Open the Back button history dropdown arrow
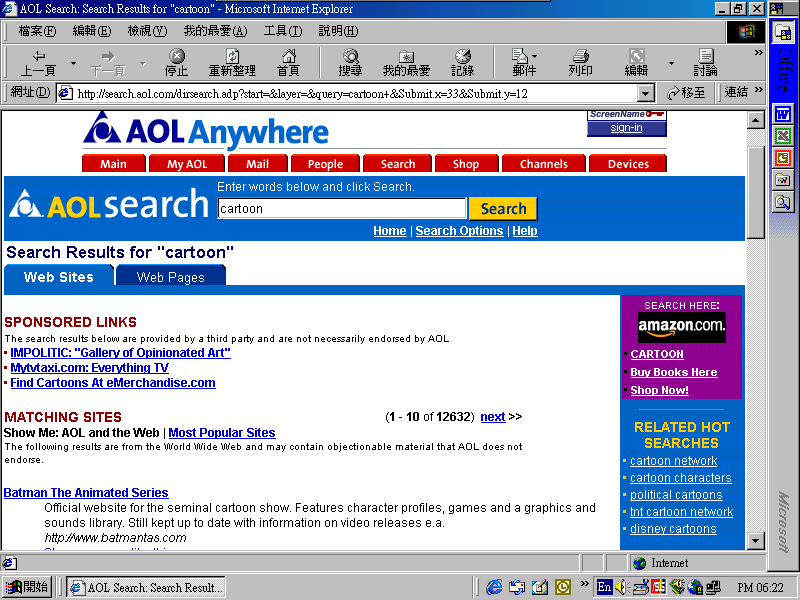The height and width of the screenshot is (600, 800). click(73, 63)
